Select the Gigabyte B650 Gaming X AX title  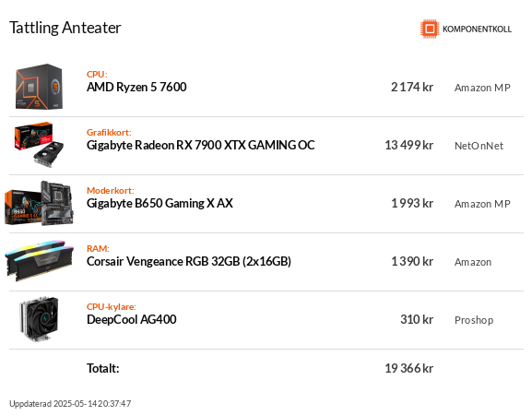[160, 203]
